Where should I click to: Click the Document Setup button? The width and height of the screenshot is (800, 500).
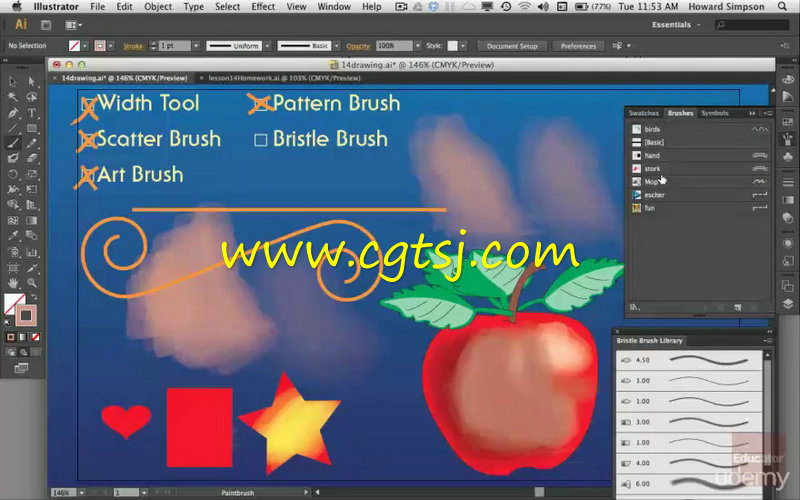point(512,46)
